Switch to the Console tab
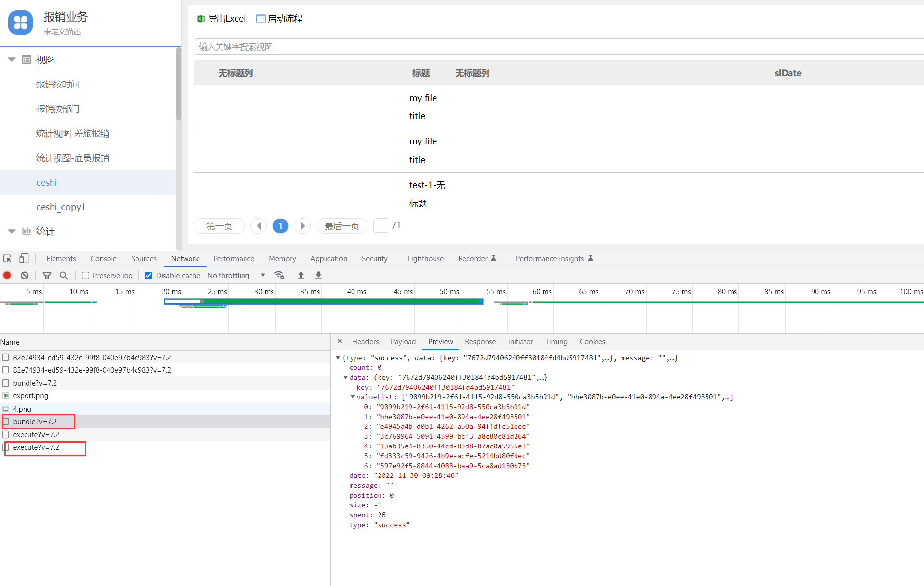This screenshot has width=924, height=586. click(x=103, y=259)
